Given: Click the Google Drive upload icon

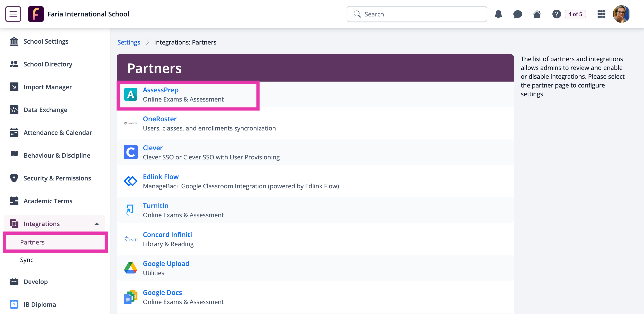Looking at the screenshot, I should 130,268.
